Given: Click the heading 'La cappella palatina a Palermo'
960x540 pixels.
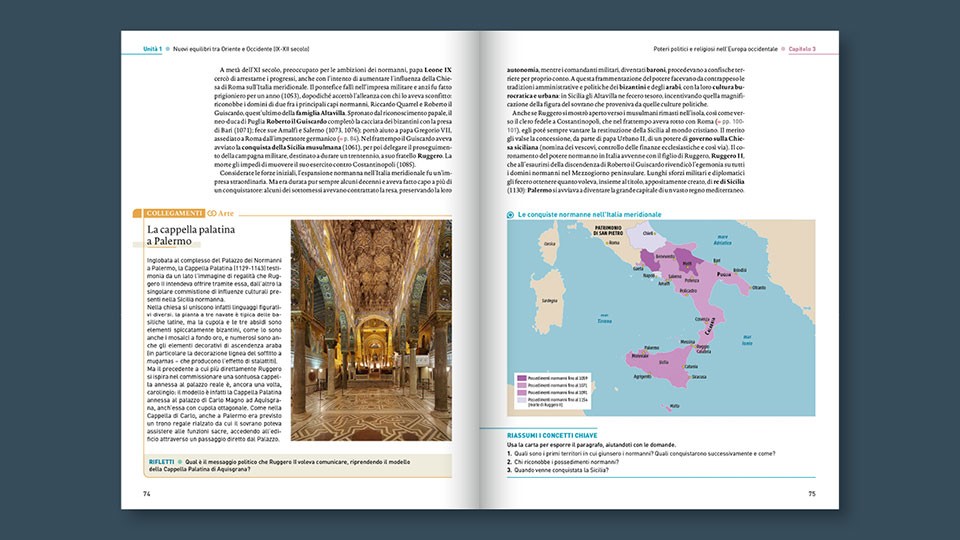Looking at the screenshot, I should click(x=190, y=235).
